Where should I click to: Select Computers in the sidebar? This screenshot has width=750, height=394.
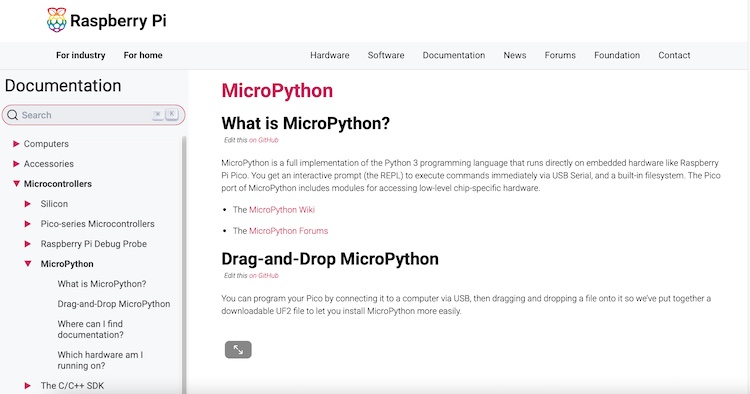pos(46,143)
